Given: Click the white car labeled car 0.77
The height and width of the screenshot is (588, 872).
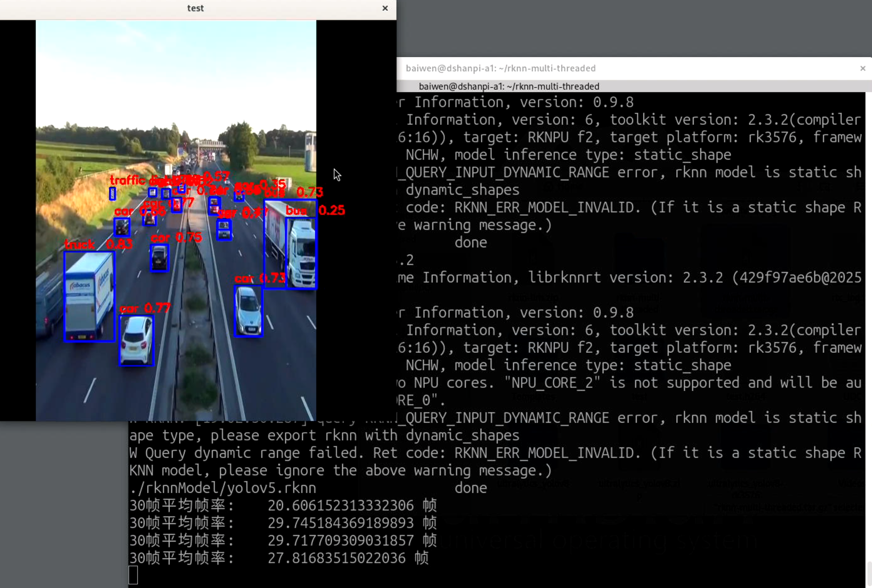Looking at the screenshot, I should pos(136,340).
